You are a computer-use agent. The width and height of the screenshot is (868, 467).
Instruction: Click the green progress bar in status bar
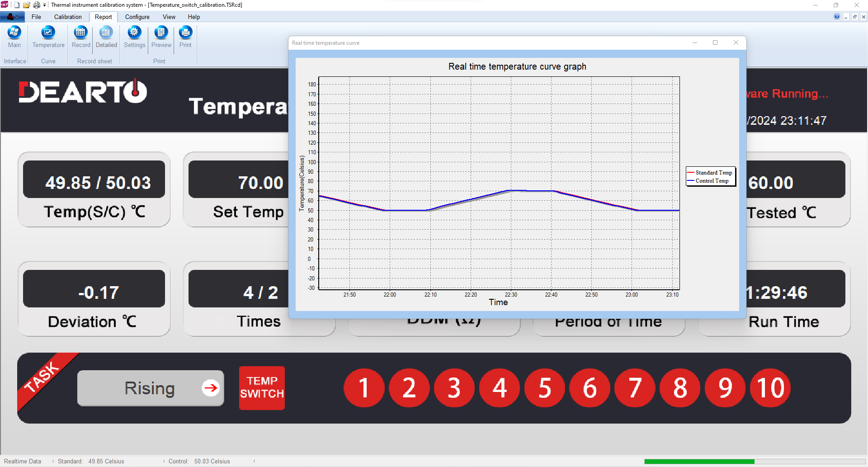click(699, 462)
